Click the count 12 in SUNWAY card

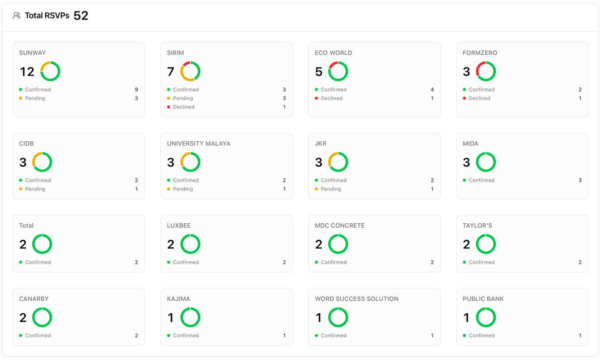[x=27, y=72]
